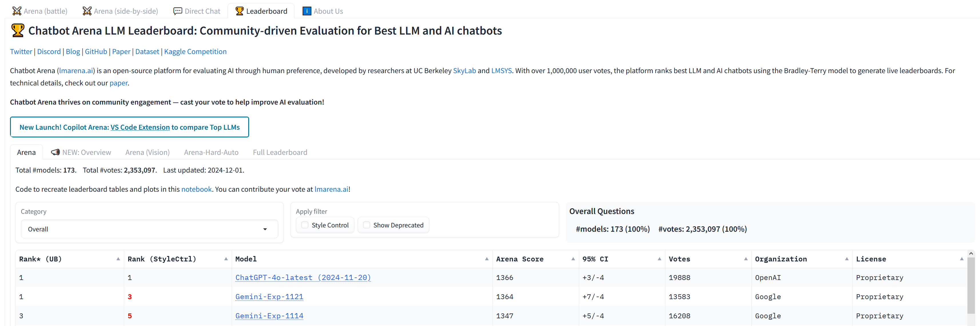The image size is (980, 326).
Task: Open Gemini-Exp-1121 model link
Action: pyautogui.click(x=269, y=296)
